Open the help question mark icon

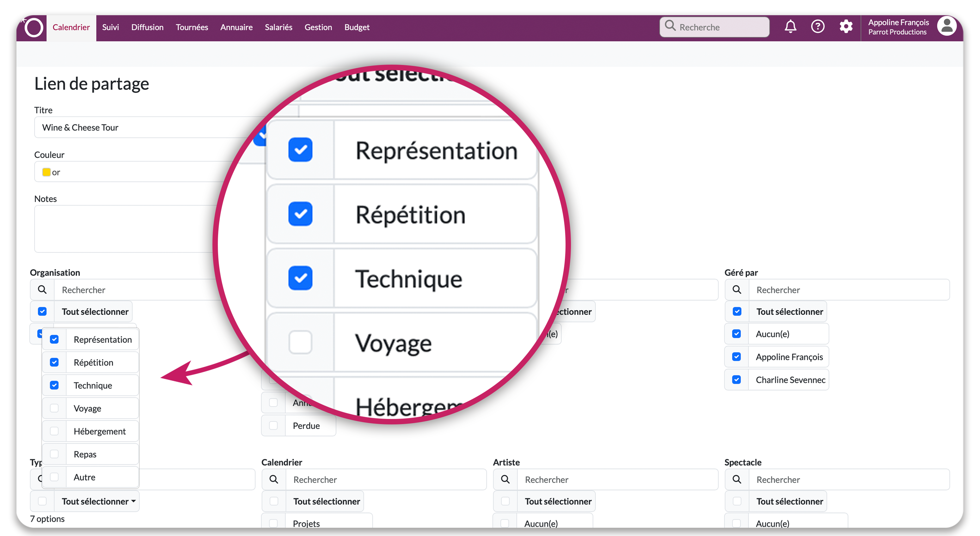[x=818, y=27]
